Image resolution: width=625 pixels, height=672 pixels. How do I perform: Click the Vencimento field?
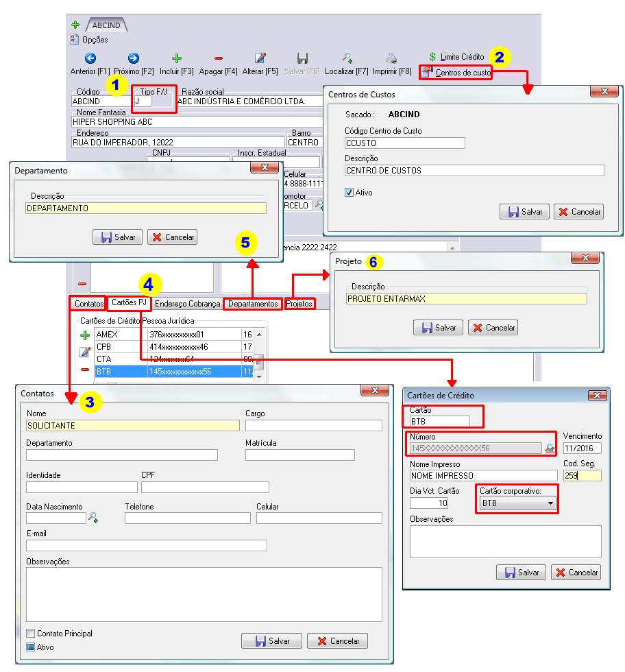(582, 448)
